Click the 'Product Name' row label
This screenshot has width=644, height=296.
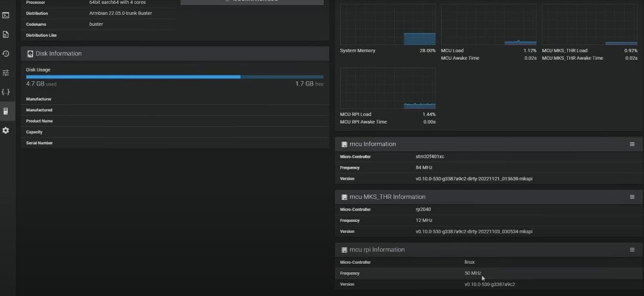tap(39, 122)
